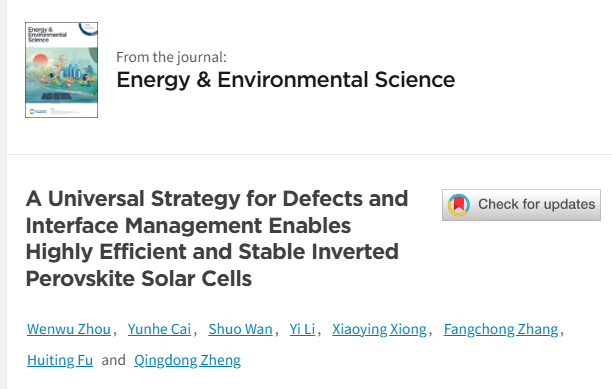The image size is (612, 389).
Task: Open the Energy & Environmental Science journal heading
Action: pos(286,80)
